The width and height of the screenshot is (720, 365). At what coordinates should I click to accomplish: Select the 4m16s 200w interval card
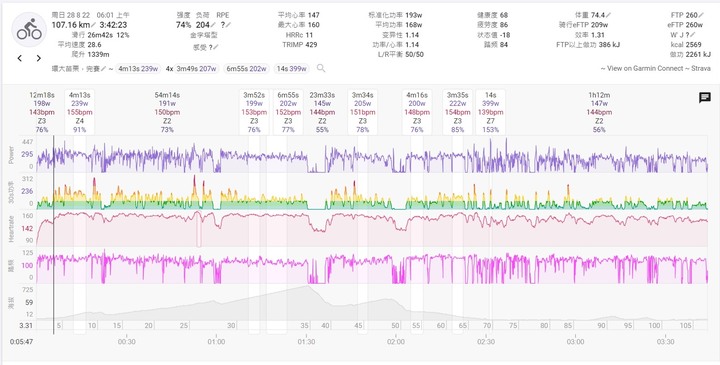pyautogui.click(x=417, y=112)
